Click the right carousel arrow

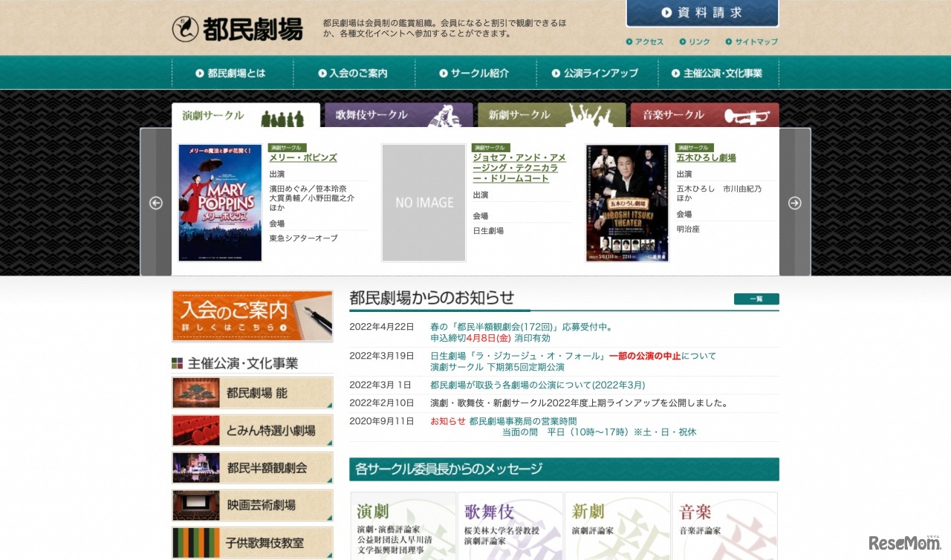coord(795,202)
